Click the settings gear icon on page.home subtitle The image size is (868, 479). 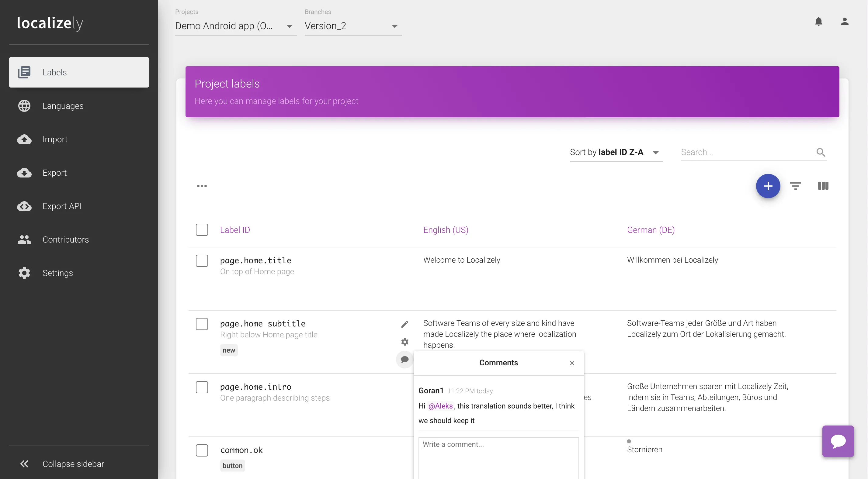[405, 342]
